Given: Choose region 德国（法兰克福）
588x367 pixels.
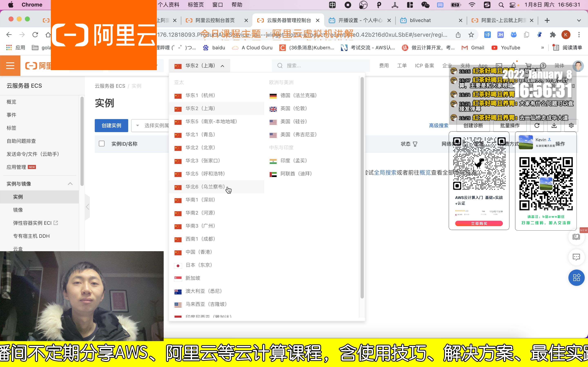Looking at the screenshot, I should [298, 95].
